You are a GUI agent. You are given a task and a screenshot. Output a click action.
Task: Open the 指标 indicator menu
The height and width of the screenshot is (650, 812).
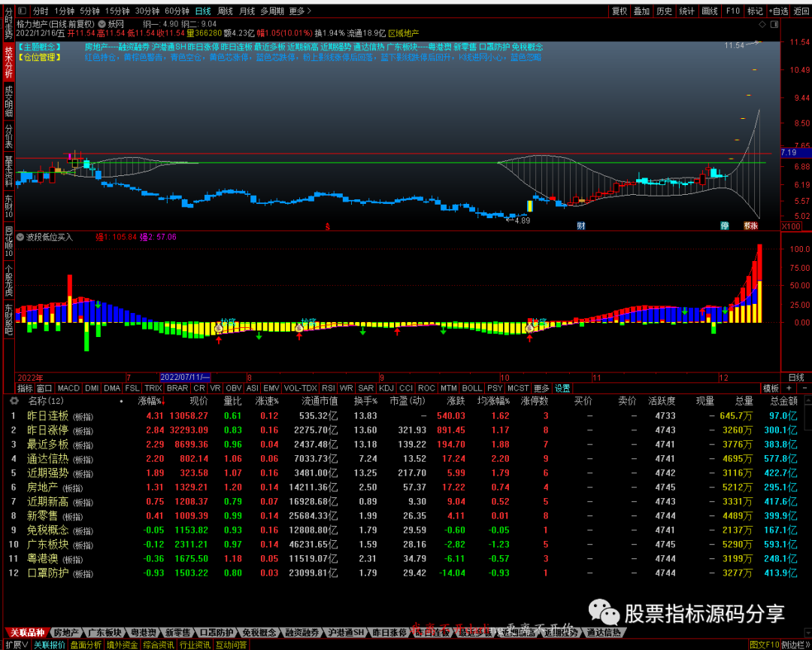click(25, 388)
